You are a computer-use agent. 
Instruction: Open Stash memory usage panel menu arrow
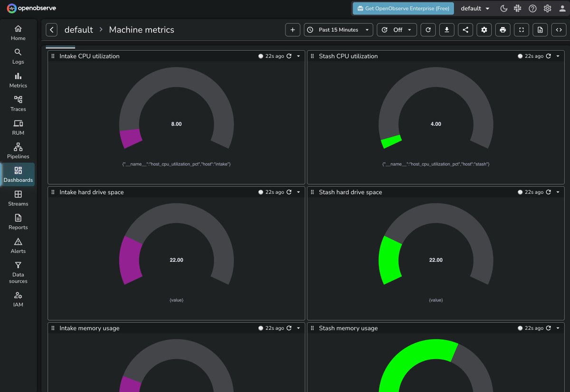coord(558,328)
